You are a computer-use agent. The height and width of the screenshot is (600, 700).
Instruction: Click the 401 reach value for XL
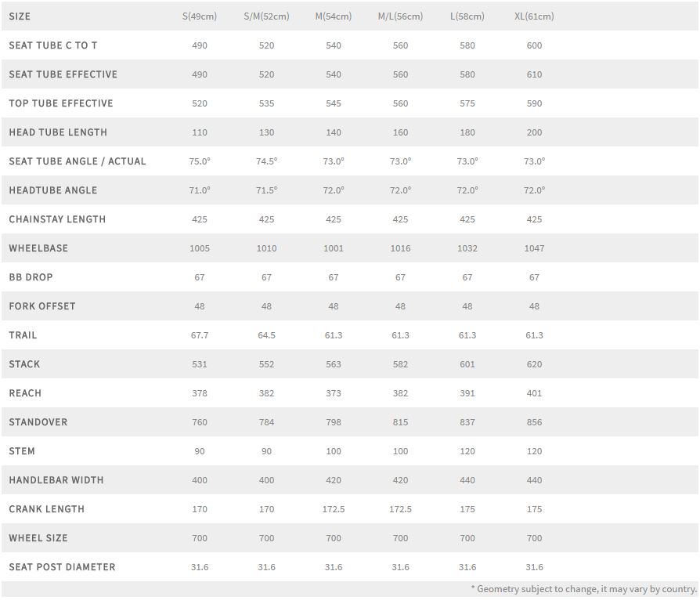(x=534, y=393)
